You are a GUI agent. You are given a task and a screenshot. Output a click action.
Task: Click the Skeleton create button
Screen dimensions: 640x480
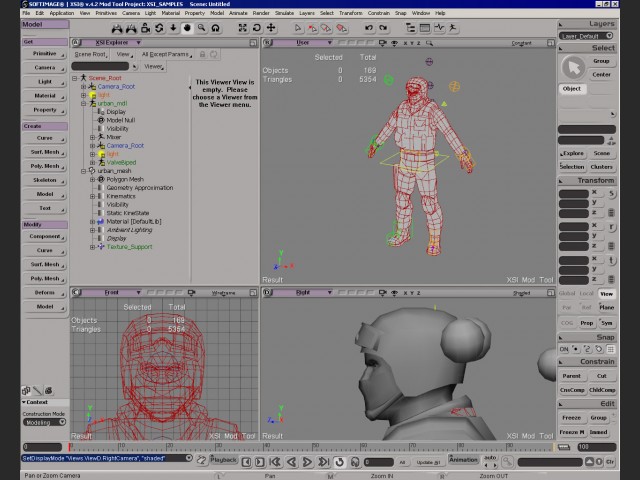45,180
